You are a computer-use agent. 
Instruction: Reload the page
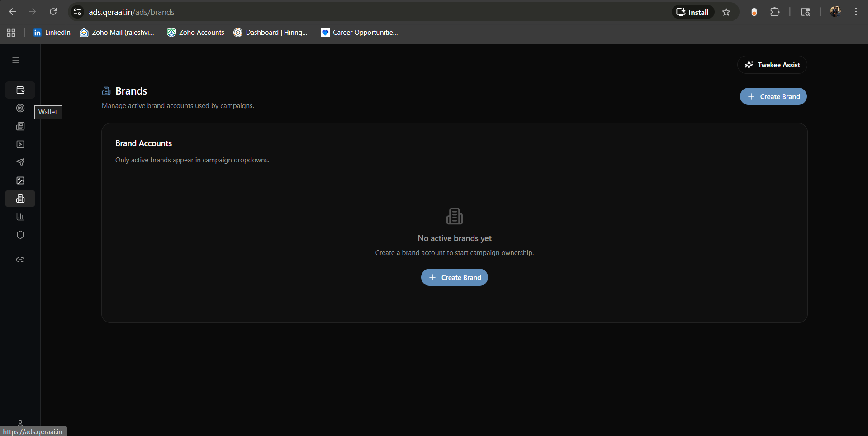coord(53,12)
